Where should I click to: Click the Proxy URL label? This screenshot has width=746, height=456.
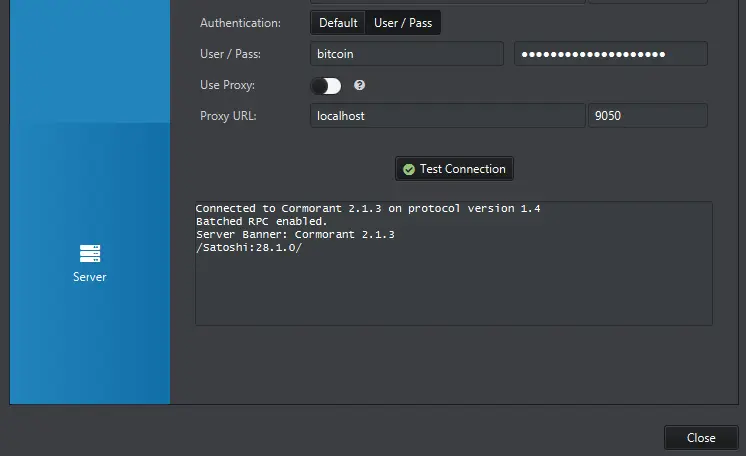pos(228,116)
